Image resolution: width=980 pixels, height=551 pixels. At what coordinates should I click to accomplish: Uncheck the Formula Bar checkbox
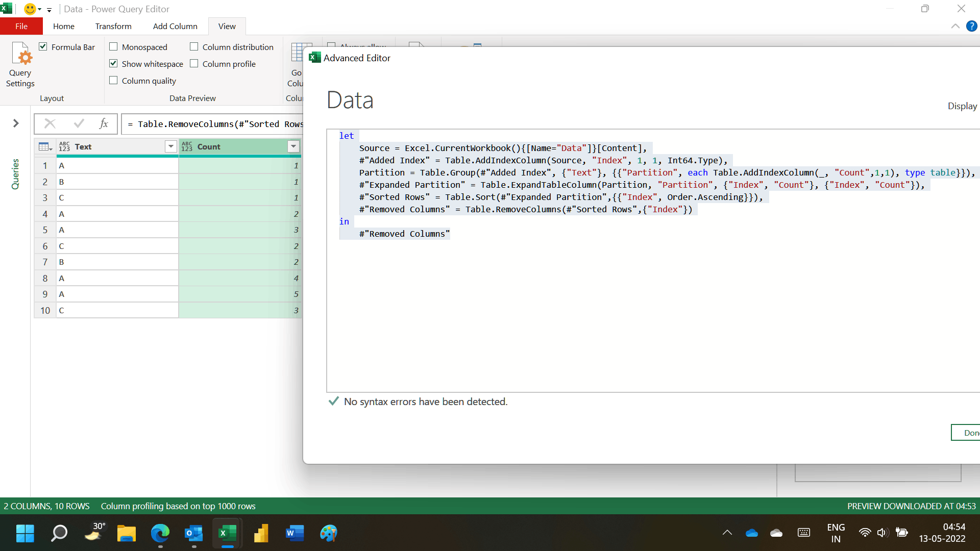click(x=43, y=46)
